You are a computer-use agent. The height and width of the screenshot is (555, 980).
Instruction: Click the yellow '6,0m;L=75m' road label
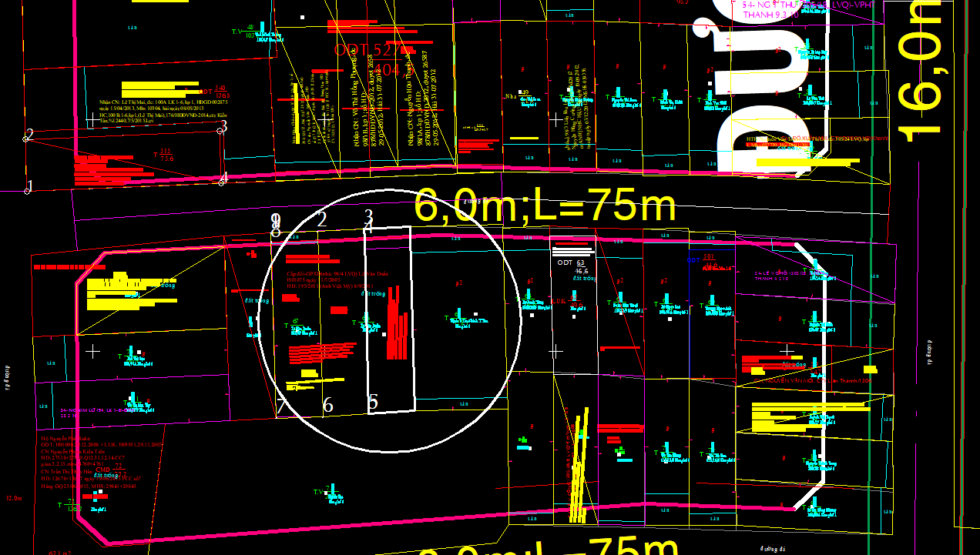[x=545, y=206]
